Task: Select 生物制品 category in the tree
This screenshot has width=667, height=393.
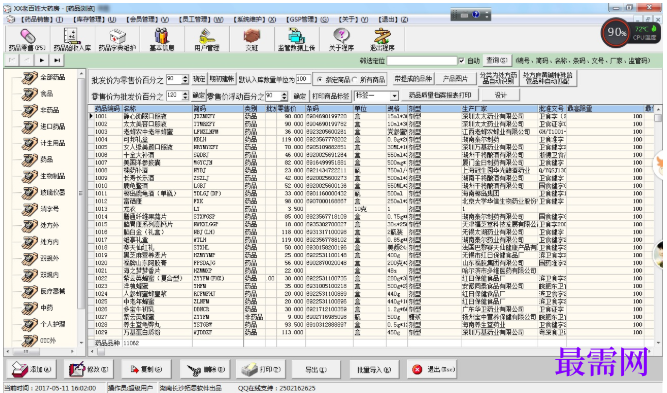Action: click(52, 176)
